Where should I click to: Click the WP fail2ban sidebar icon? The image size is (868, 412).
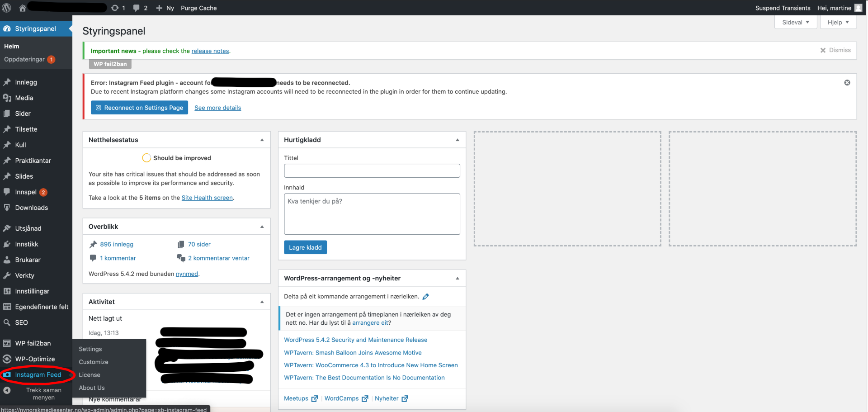point(7,343)
